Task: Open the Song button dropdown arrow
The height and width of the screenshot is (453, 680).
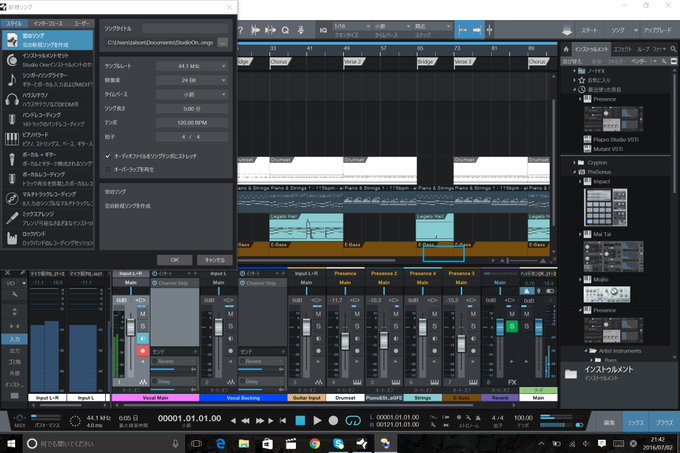Action: (x=636, y=30)
